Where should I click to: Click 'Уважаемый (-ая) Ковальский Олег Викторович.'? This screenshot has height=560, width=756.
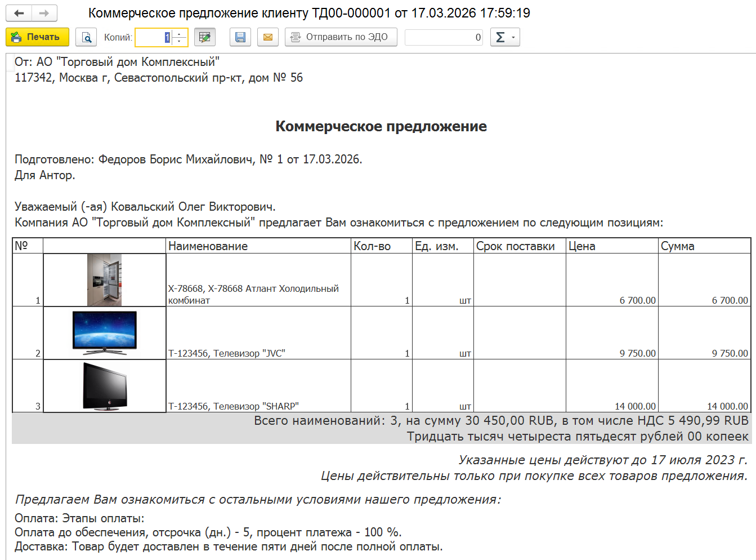coord(145,207)
